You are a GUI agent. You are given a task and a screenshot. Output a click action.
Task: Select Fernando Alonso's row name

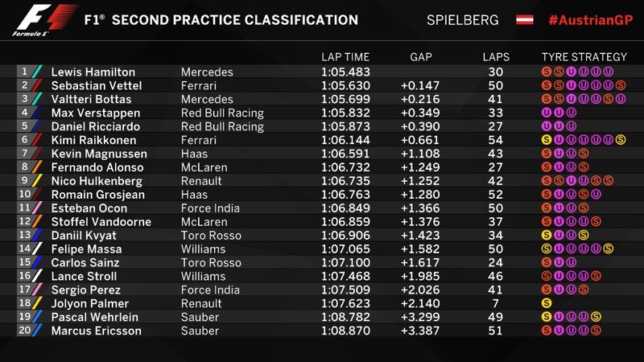97,167
